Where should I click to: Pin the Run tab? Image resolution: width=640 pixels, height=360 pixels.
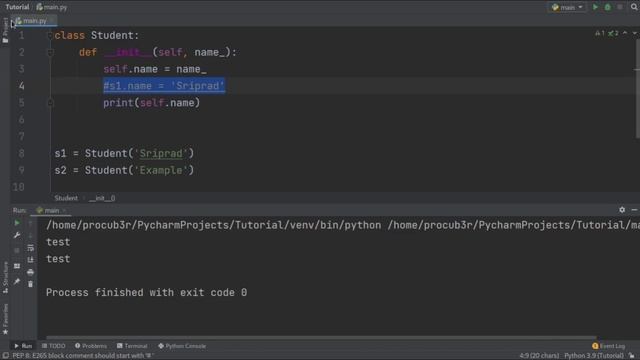(17, 282)
